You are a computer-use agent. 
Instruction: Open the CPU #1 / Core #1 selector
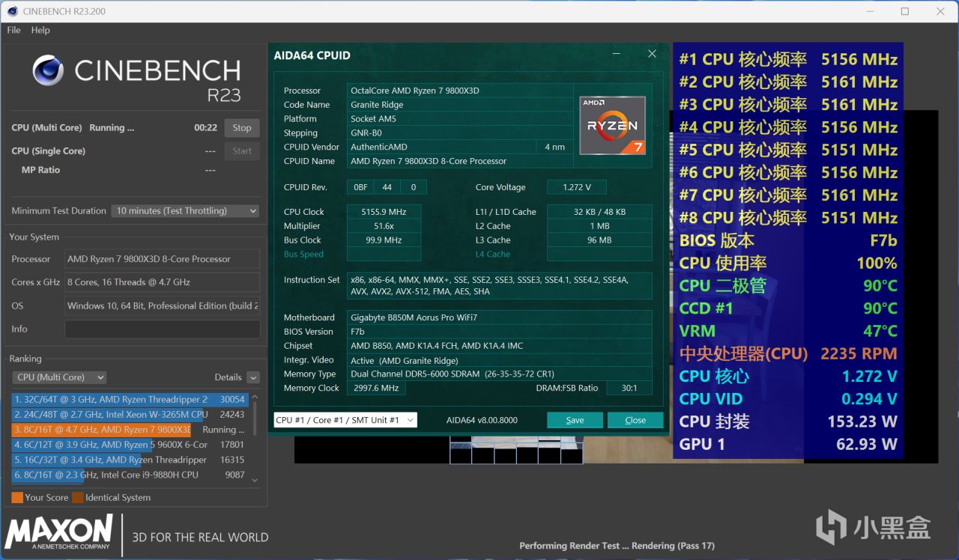pos(345,420)
